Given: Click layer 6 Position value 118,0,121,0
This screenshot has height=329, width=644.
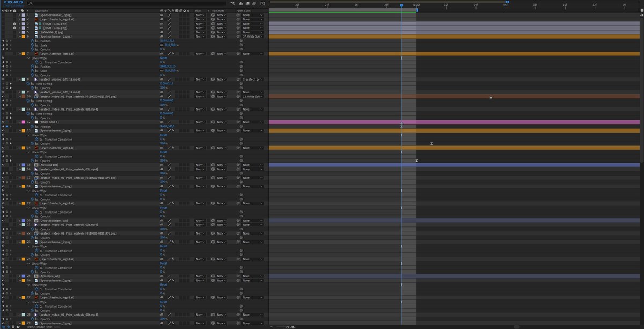Looking at the screenshot, I should pos(167,41).
